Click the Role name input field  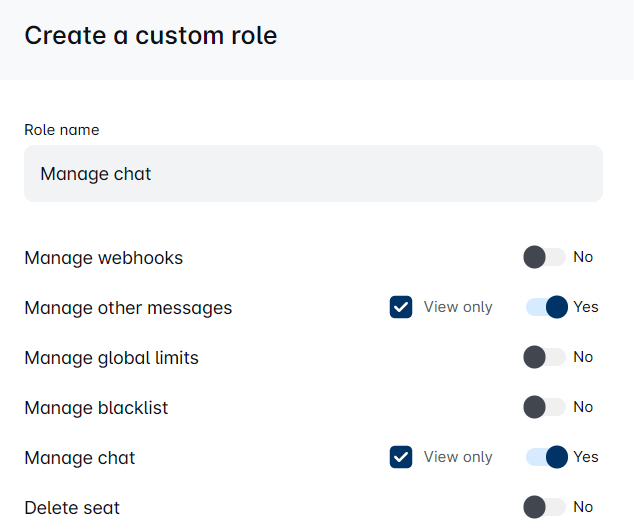pyautogui.click(x=313, y=174)
